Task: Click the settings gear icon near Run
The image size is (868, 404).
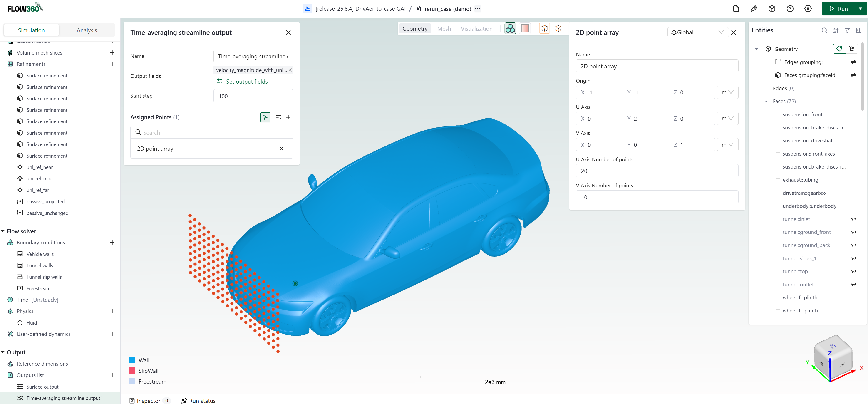Action: (808, 8)
